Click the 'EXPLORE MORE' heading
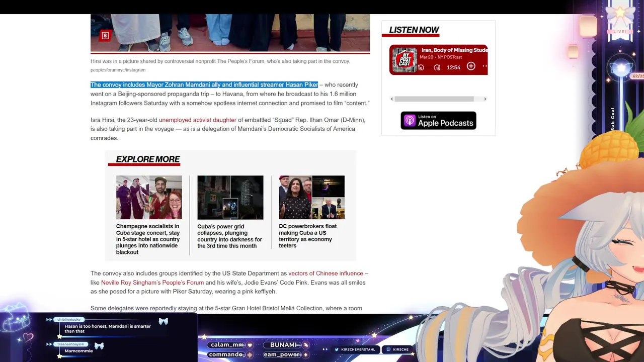The image size is (644, 362). (148, 159)
